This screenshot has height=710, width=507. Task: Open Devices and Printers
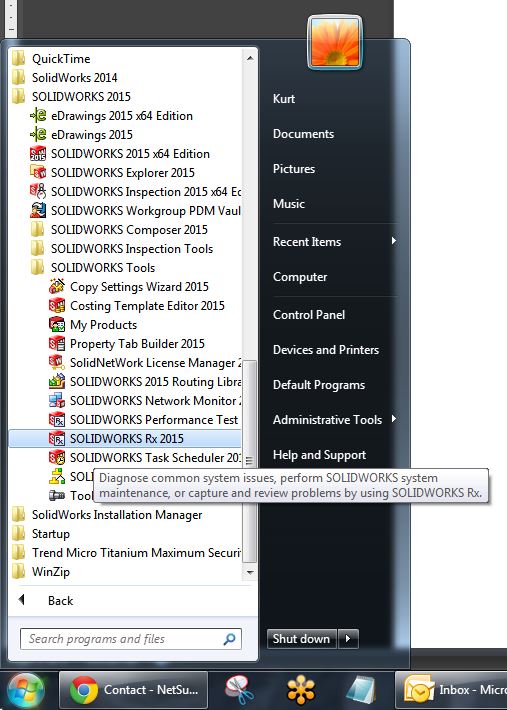326,350
